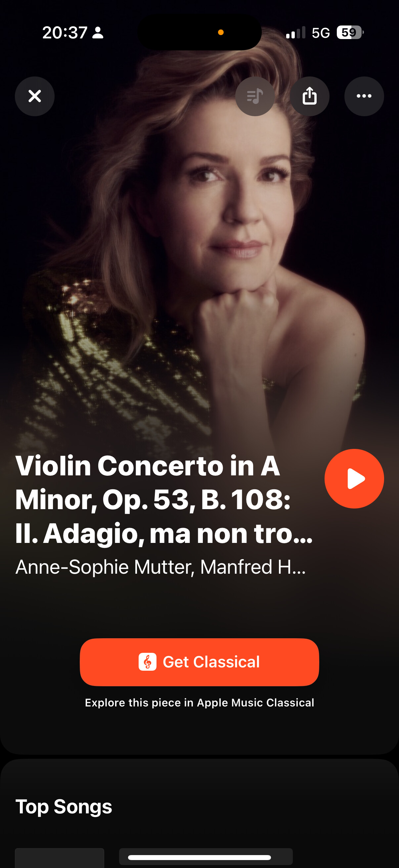The width and height of the screenshot is (399, 868).
Task: Tap the cellular signal bars icon
Action: click(x=296, y=33)
